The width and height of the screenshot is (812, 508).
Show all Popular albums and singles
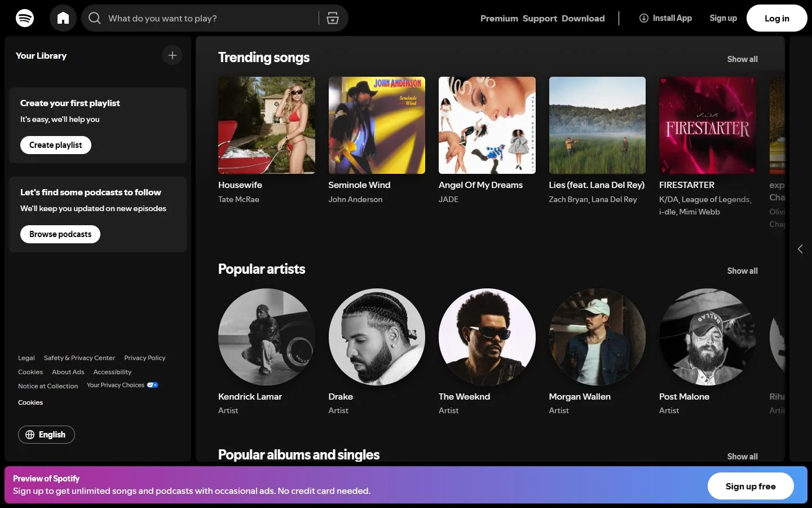[742, 457]
